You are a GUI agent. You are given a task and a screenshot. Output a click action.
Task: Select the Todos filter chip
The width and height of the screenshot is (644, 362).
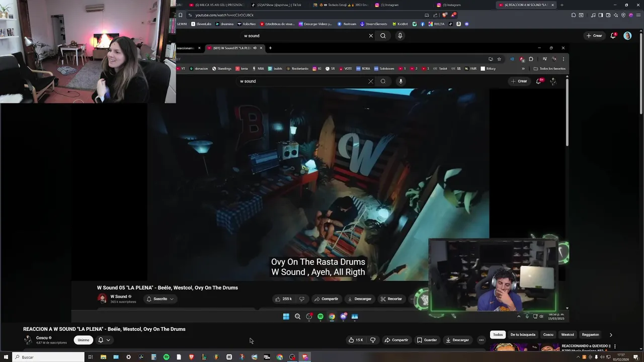[498, 334]
